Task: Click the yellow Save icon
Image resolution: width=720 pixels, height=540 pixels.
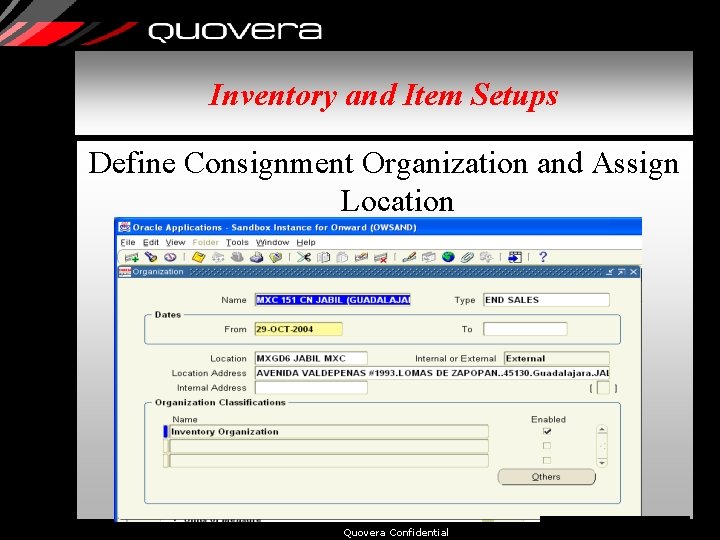Action: (x=198, y=257)
